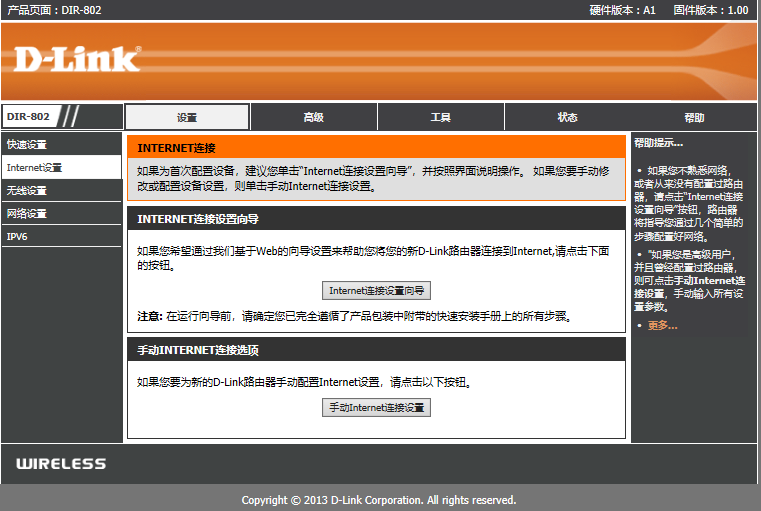Click the DIR-802 model label
761x511 pixels.
click(28, 116)
